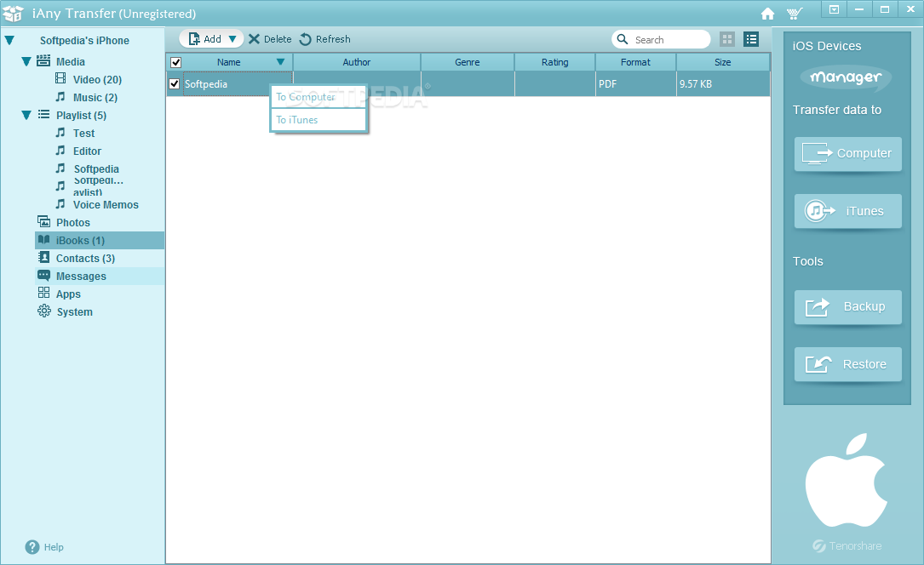Click Softpedia's iPhone device name
This screenshot has height=565, width=924.
pyautogui.click(x=84, y=41)
